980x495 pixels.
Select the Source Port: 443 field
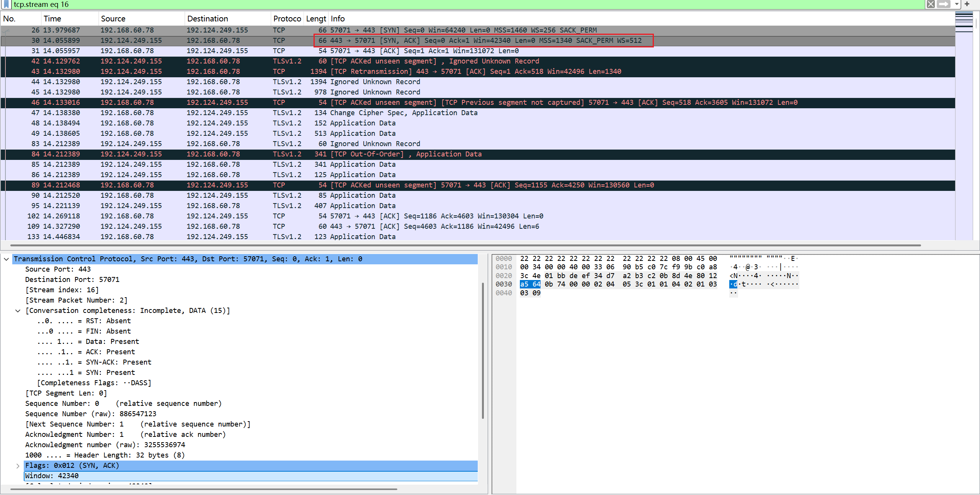[58, 269]
